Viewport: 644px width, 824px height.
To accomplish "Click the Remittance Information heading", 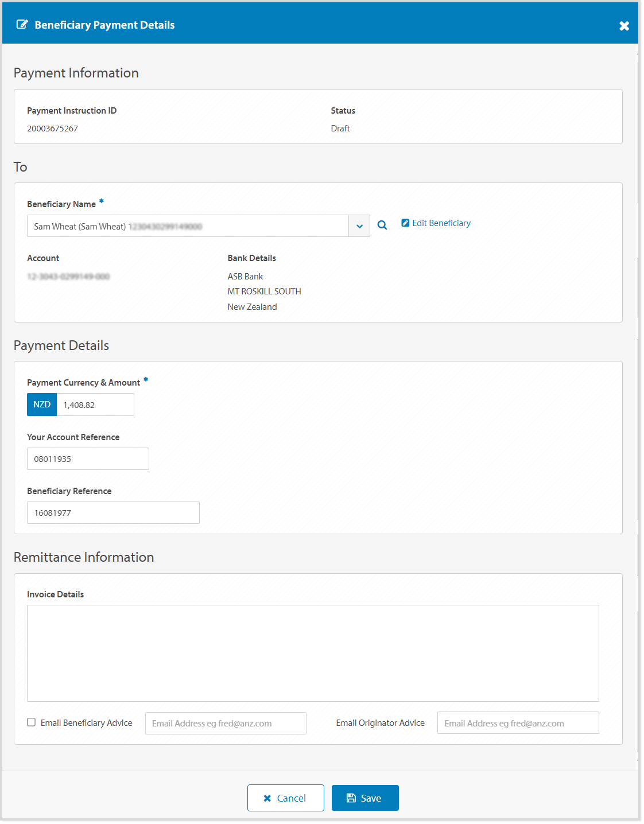I will pyautogui.click(x=84, y=557).
